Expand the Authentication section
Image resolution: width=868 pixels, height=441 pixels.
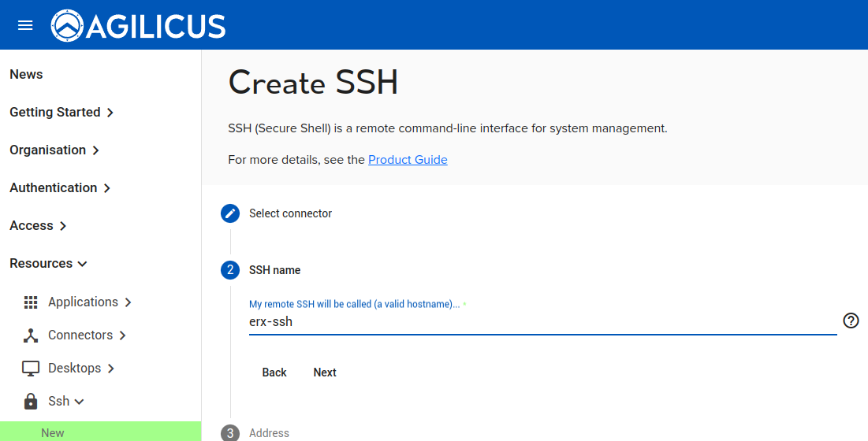pos(60,188)
